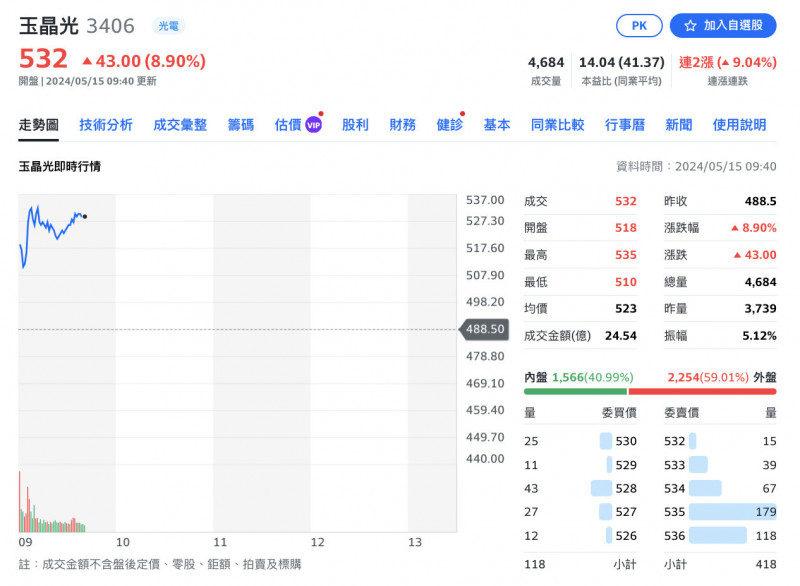
Task: Select the 籌碼 tab
Action: click(241, 125)
